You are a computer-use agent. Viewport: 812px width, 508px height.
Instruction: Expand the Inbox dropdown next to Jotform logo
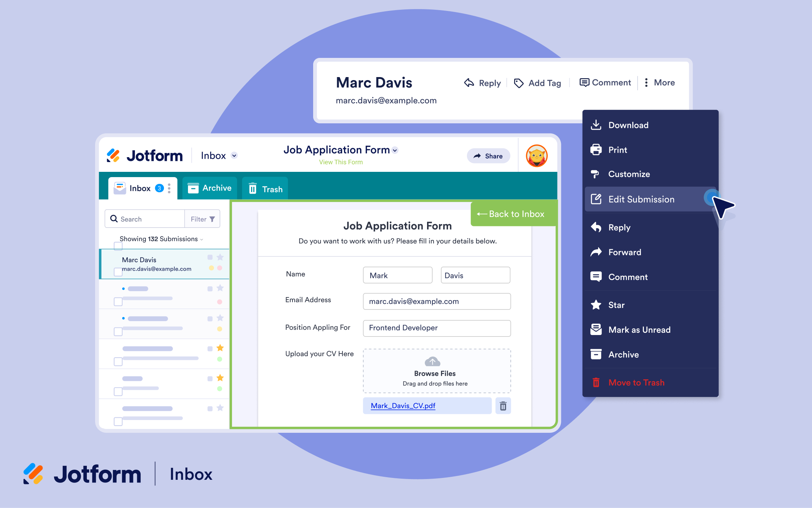[234, 155]
